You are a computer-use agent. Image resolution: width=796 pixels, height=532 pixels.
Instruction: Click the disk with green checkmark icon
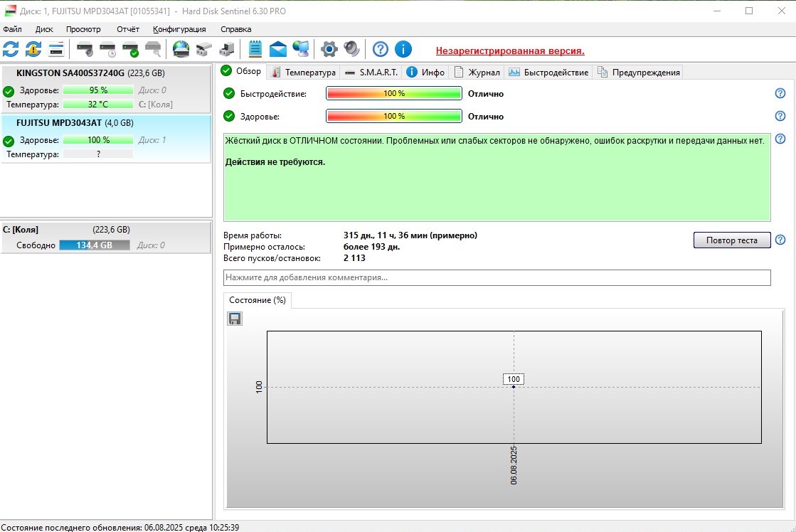[x=130, y=49]
